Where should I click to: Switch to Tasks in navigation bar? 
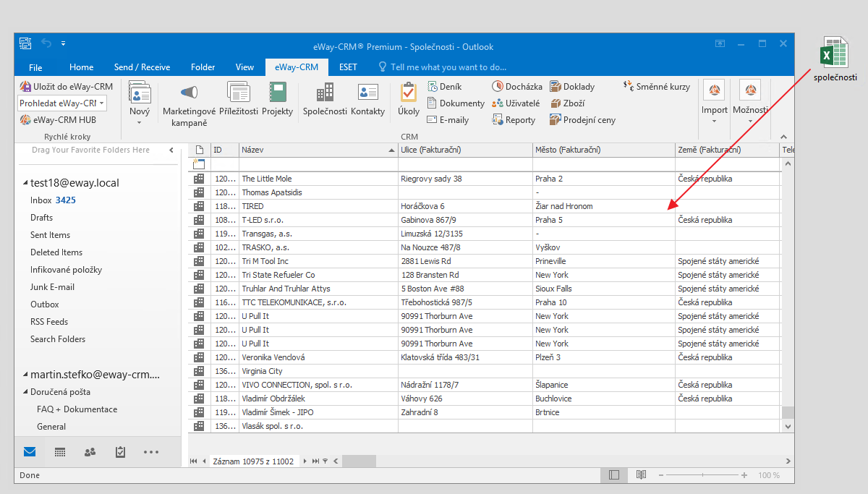click(120, 452)
